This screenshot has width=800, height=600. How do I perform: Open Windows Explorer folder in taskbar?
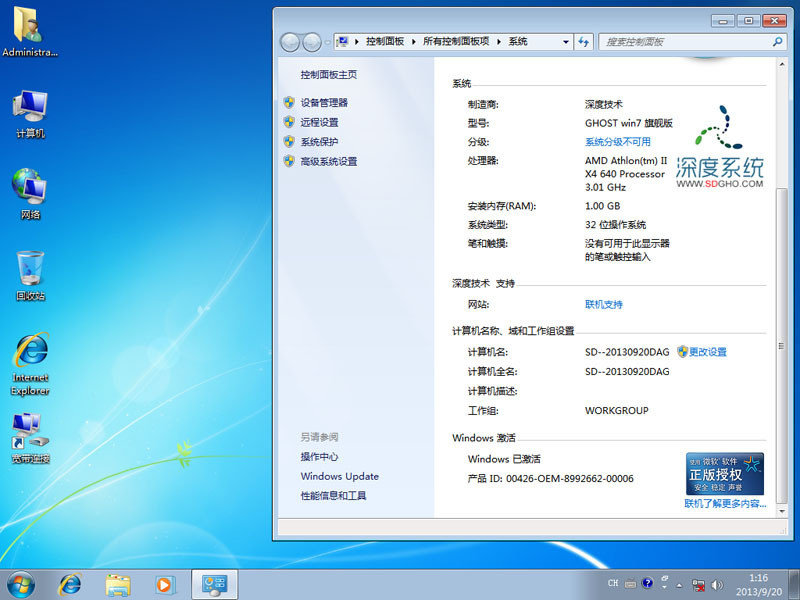[x=118, y=584]
